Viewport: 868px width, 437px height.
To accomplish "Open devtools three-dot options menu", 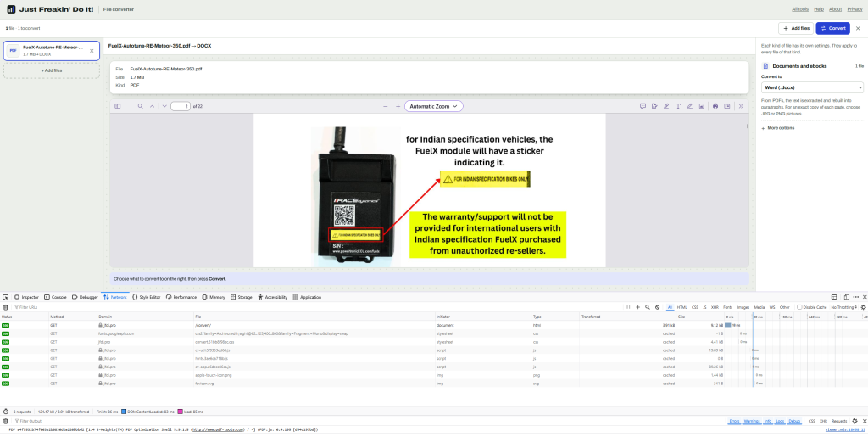I will [856, 298].
